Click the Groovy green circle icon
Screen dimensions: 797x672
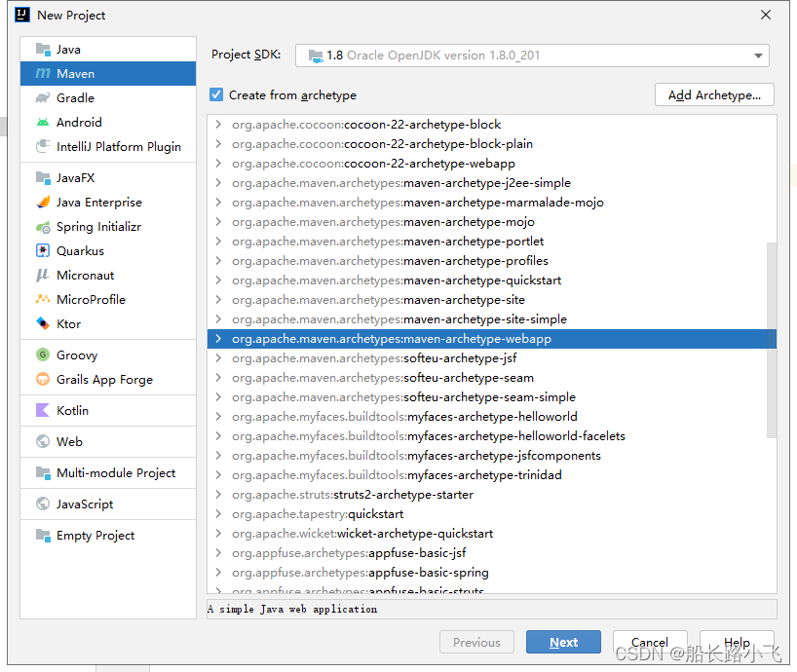tap(43, 355)
